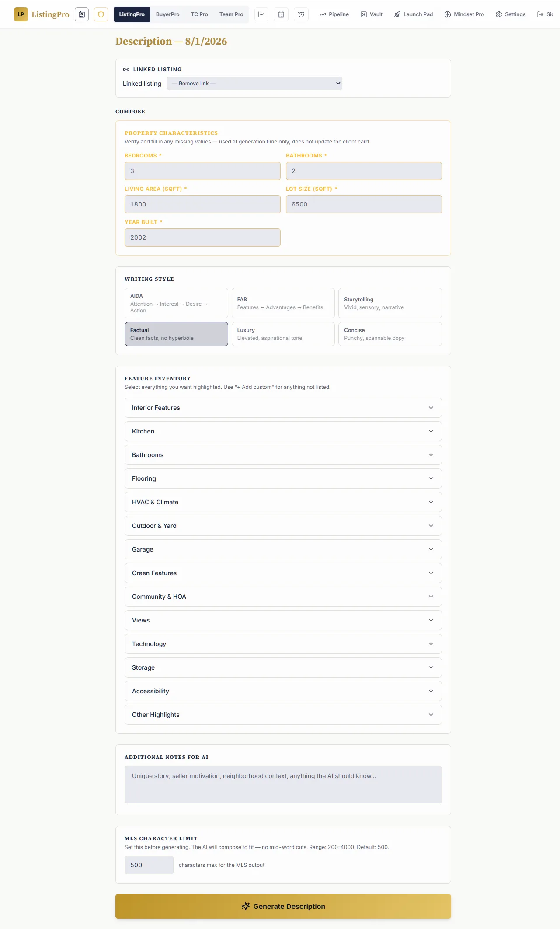The image size is (560, 929).
Task: Open Mindset Pro
Action: (464, 14)
